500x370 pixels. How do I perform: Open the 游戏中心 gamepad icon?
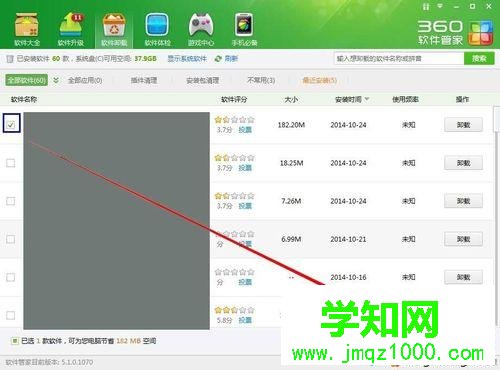(201, 29)
